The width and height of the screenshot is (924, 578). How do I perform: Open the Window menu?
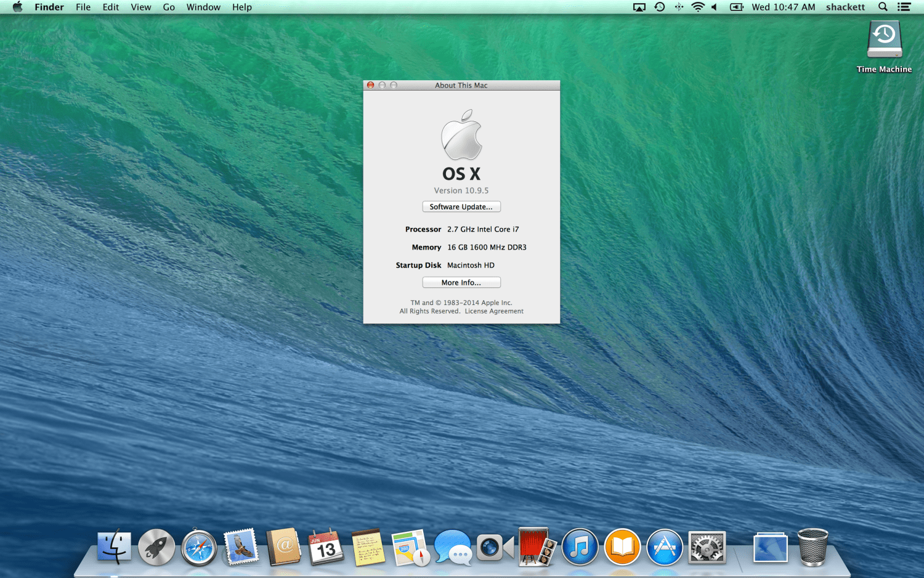pyautogui.click(x=203, y=7)
